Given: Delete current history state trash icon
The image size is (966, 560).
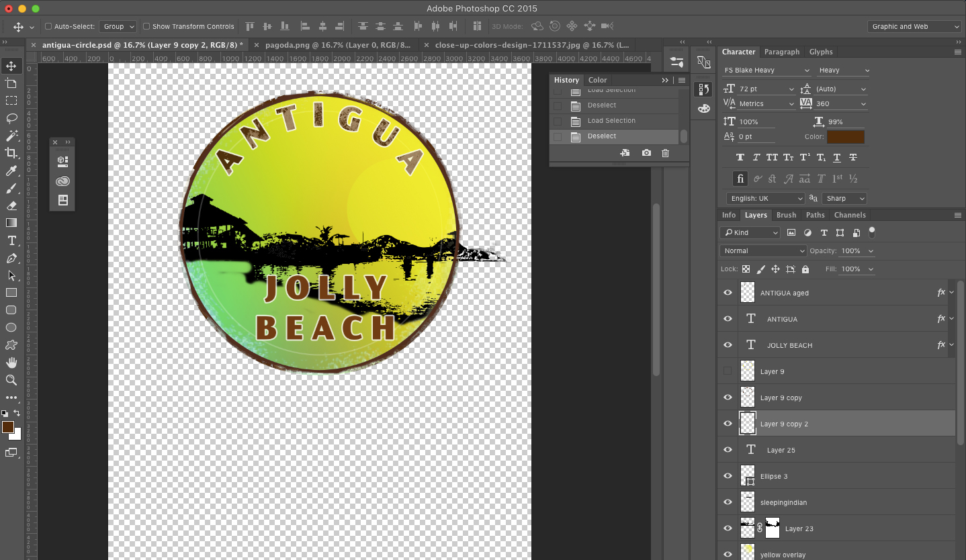Looking at the screenshot, I should (665, 153).
